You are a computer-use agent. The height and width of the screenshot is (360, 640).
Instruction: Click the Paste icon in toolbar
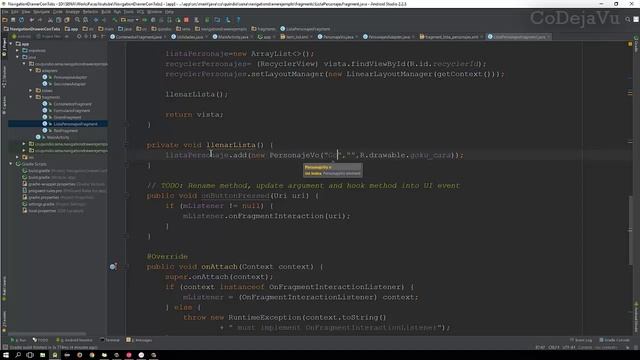67,20
